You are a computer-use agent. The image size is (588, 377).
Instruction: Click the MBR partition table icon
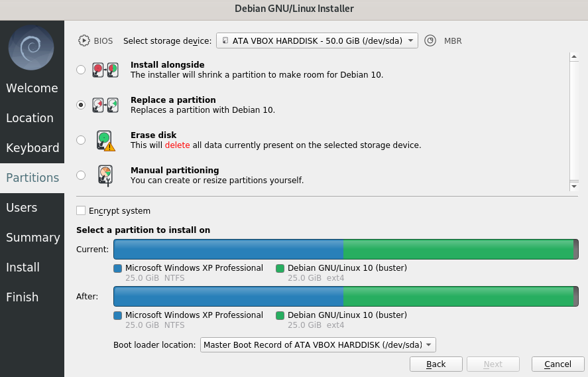(430, 40)
